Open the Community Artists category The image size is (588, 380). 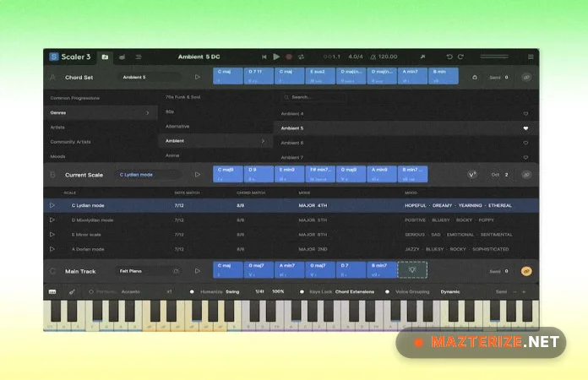[x=70, y=142]
